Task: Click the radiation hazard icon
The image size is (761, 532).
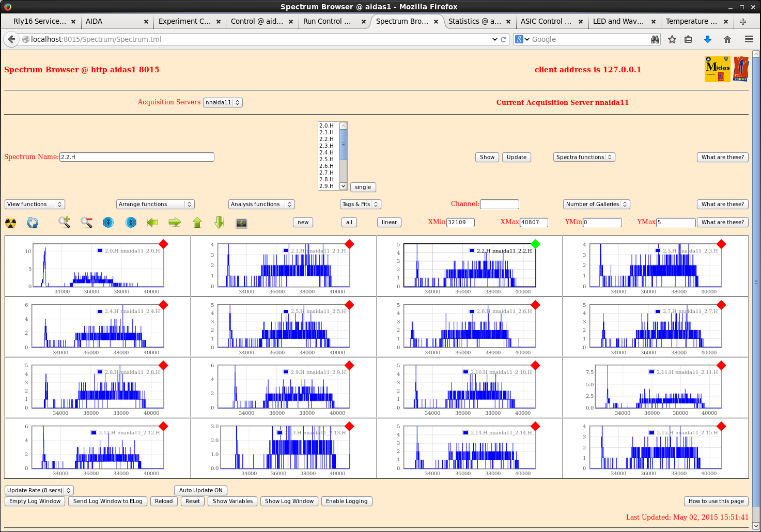Action: (10, 223)
